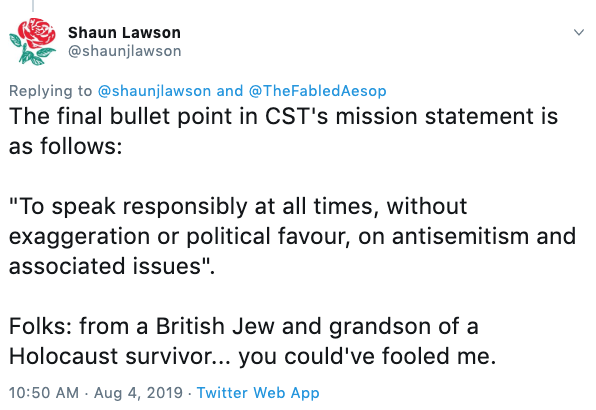Open the tweet options chevron menu
This screenshot has width=596, height=410.
[579, 32]
